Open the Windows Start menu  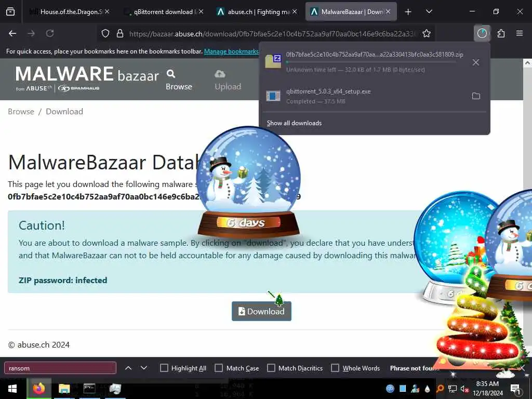click(12, 389)
